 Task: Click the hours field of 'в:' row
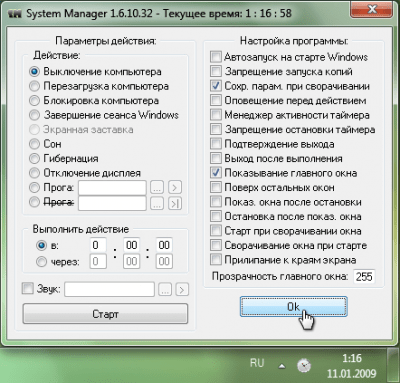coord(98,245)
